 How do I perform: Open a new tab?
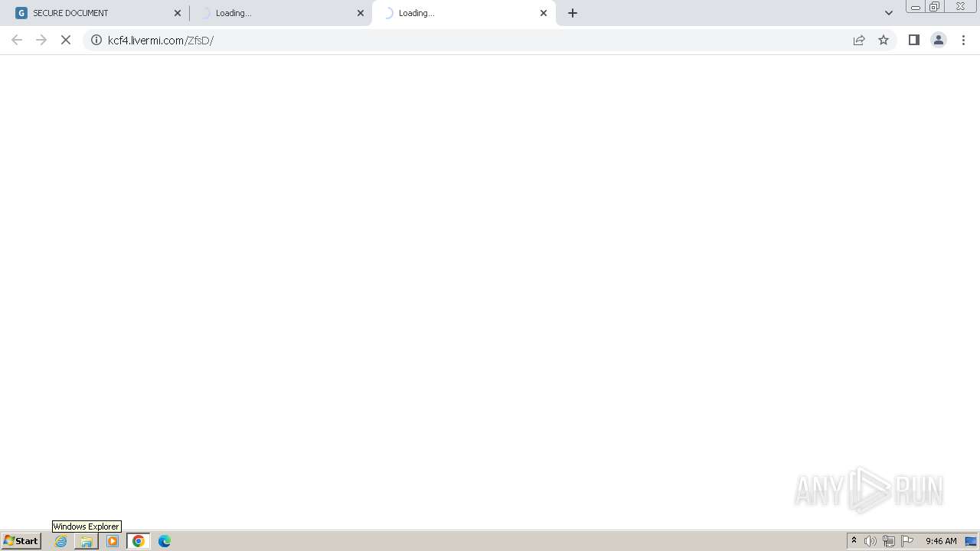point(573,13)
